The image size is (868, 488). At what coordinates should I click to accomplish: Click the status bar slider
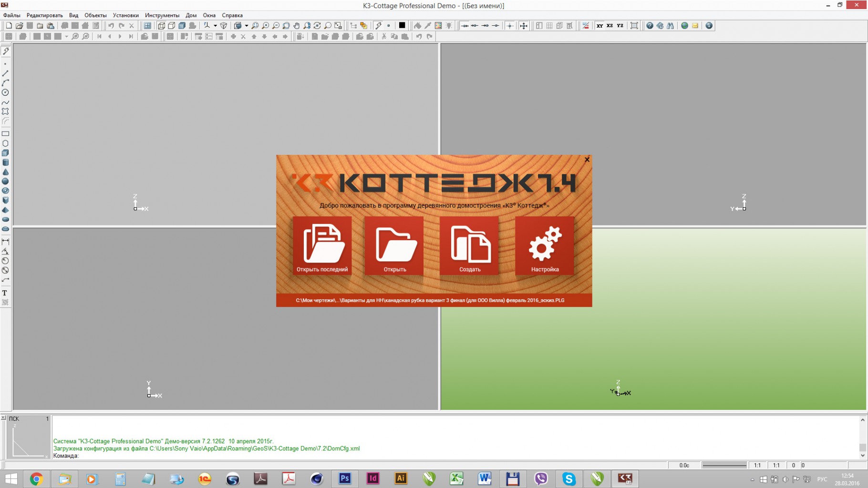[724, 465]
